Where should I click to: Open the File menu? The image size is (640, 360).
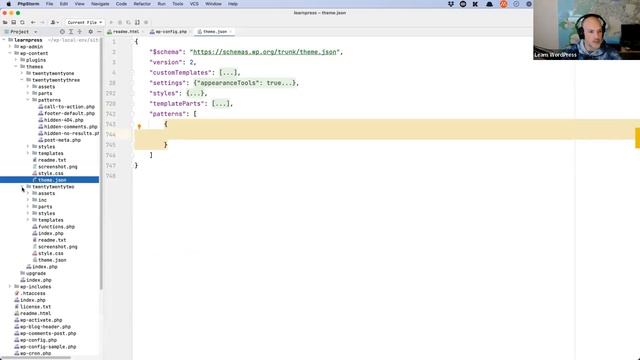click(49, 4)
